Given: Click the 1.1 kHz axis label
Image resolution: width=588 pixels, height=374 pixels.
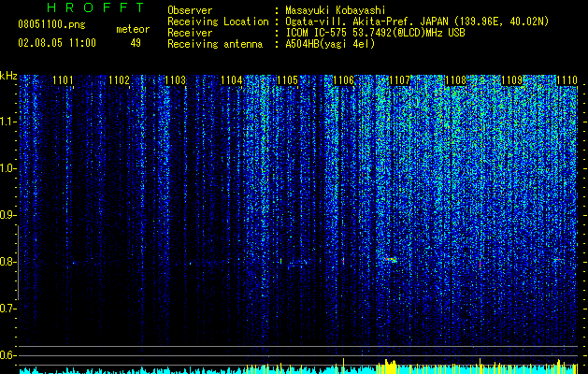Looking at the screenshot, I should coord(8,122).
